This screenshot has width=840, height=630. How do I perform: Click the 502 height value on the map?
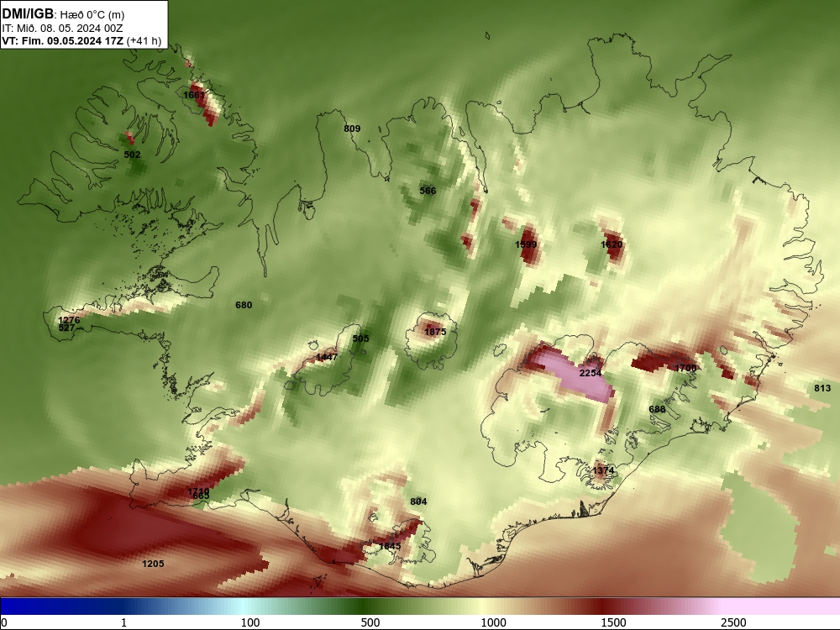[133, 155]
